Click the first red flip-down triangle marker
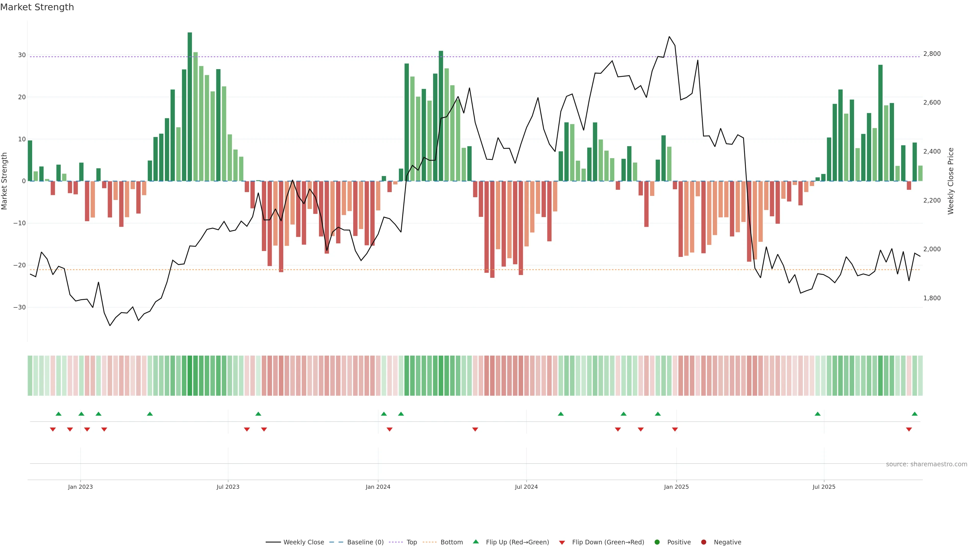This screenshot has width=980, height=551. pyautogui.click(x=53, y=429)
